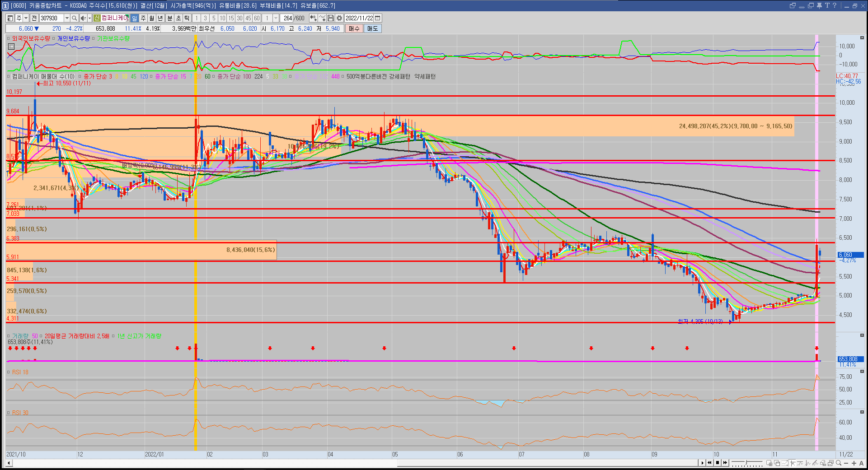Click the chart rewind button

709,463
